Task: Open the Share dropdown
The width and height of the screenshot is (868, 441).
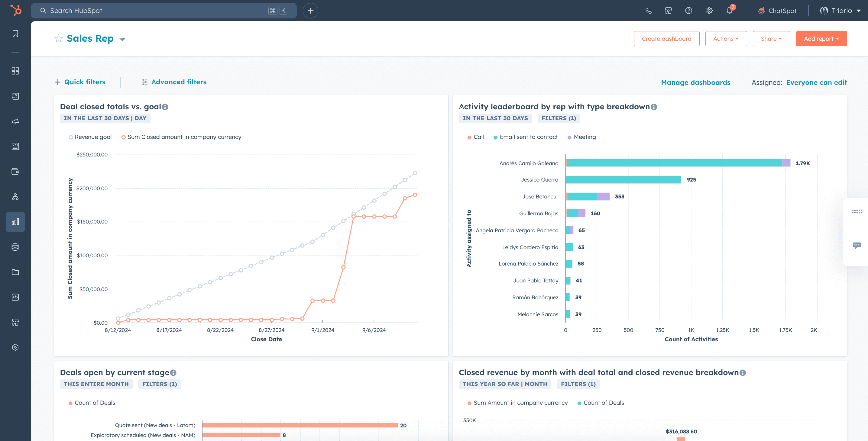Action: pyautogui.click(x=771, y=39)
